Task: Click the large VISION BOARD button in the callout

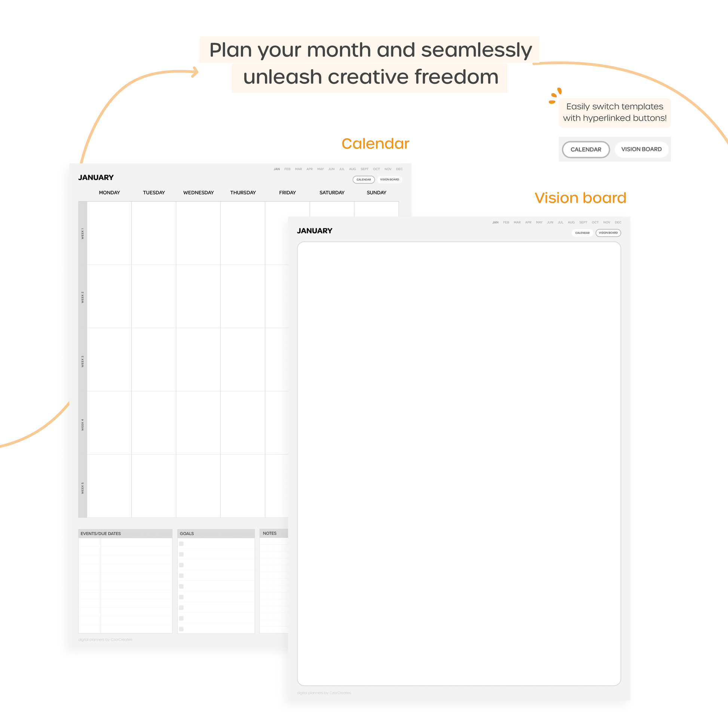Action: coord(641,149)
